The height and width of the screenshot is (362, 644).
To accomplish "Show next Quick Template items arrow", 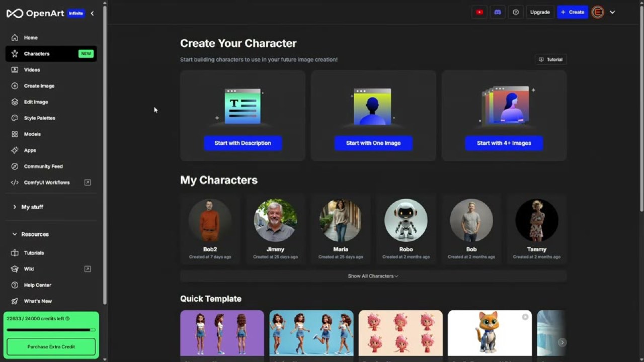I will click(x=562, y=342).
